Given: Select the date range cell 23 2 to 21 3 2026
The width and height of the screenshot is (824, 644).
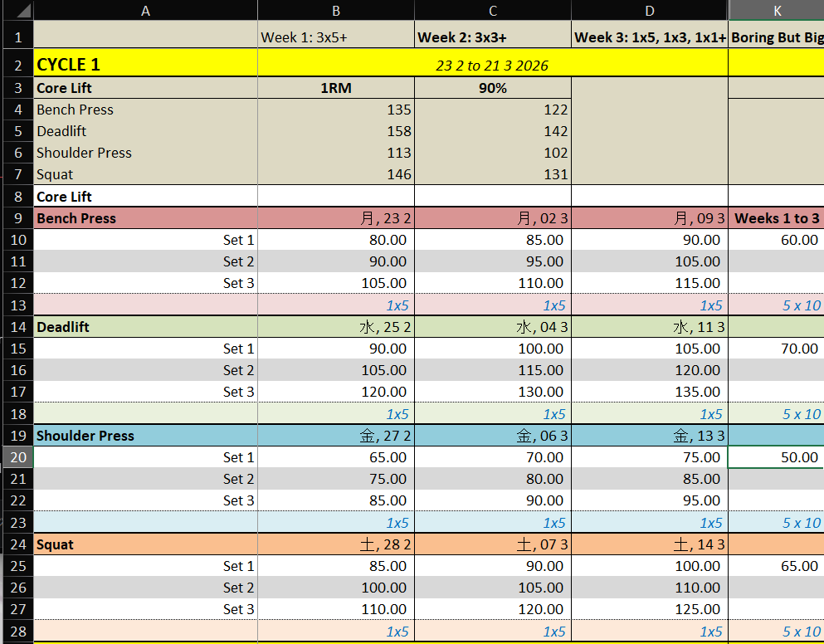Looking at the screenshot, I should click(493, 65).
